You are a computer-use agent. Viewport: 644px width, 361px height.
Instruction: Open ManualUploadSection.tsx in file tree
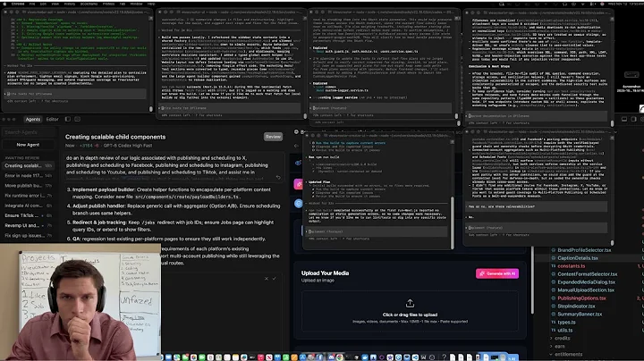pos(586,290)
